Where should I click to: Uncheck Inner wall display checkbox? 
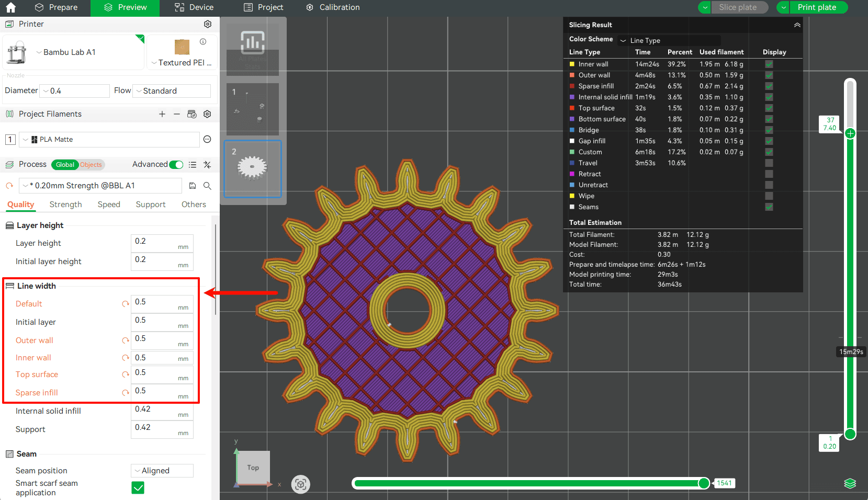769,64
